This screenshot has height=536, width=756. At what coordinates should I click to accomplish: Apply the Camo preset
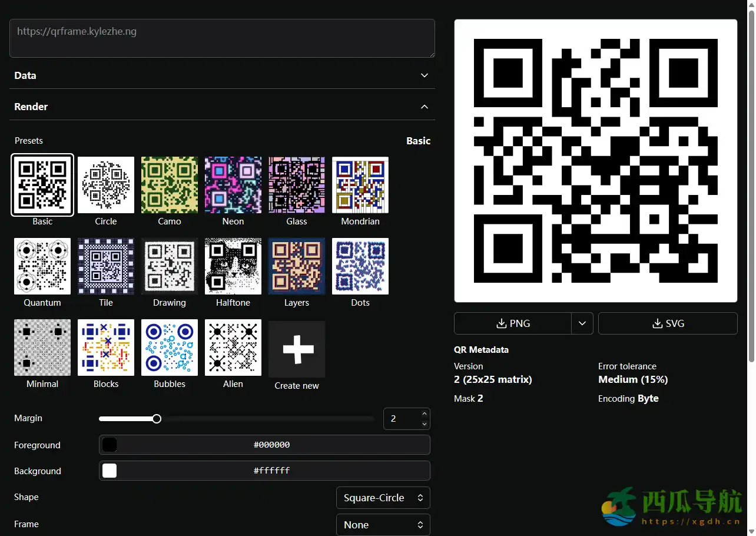(x=169, y=184)
